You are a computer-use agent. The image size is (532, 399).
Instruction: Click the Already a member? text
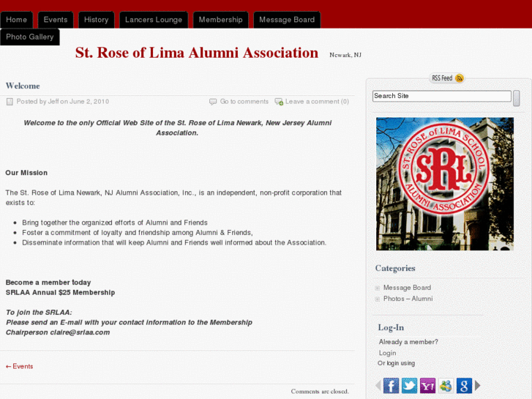(408, 342)
